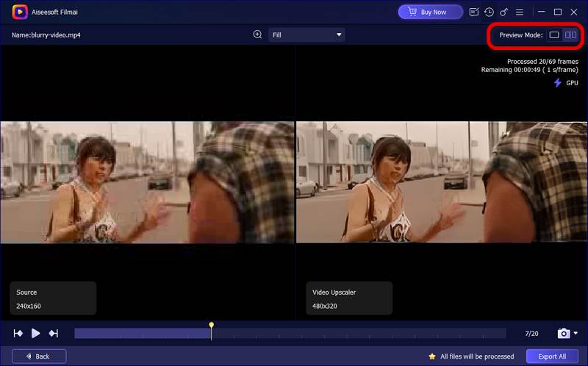The height and width of the screenshot is (366, 588).
Task: Switch to single-view preview mode
Action: point(554,35)
